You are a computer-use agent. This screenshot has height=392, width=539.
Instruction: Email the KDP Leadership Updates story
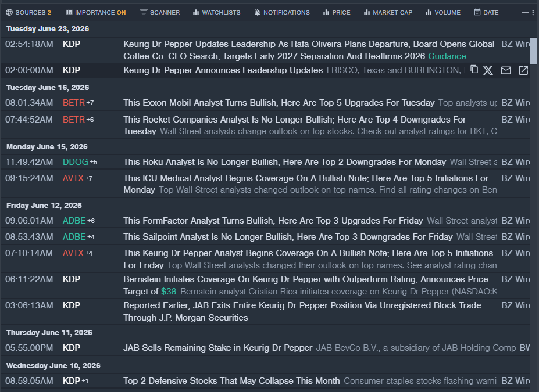pos(506,70)
